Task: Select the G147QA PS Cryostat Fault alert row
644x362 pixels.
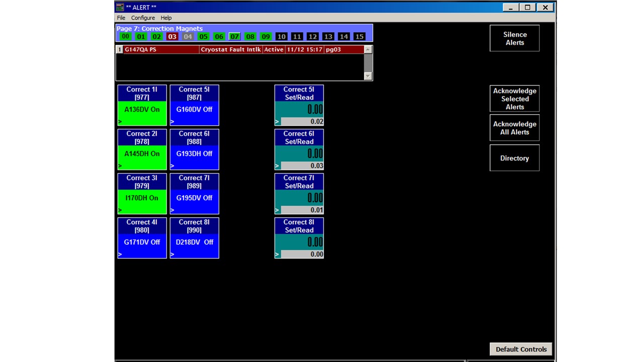Action: coord(242,50)
